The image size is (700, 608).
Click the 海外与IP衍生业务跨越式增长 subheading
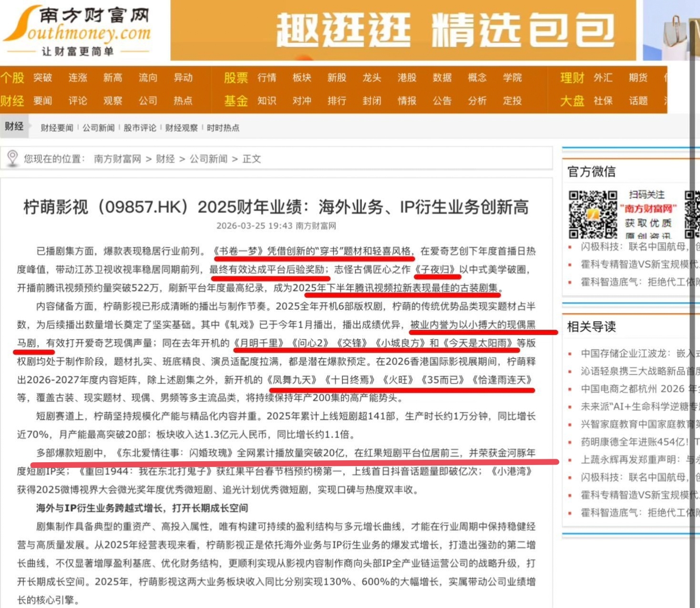pos(142,508)
